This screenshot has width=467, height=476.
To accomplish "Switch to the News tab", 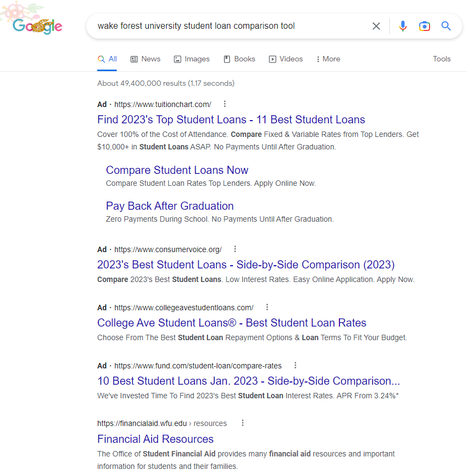I will [146, 59].
